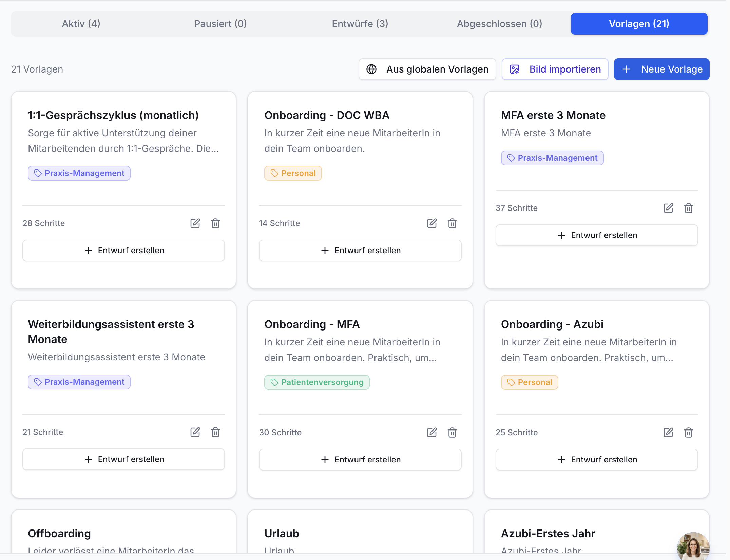Delete the Onboarding - DOC WBA template

click(x=452, y=223)
